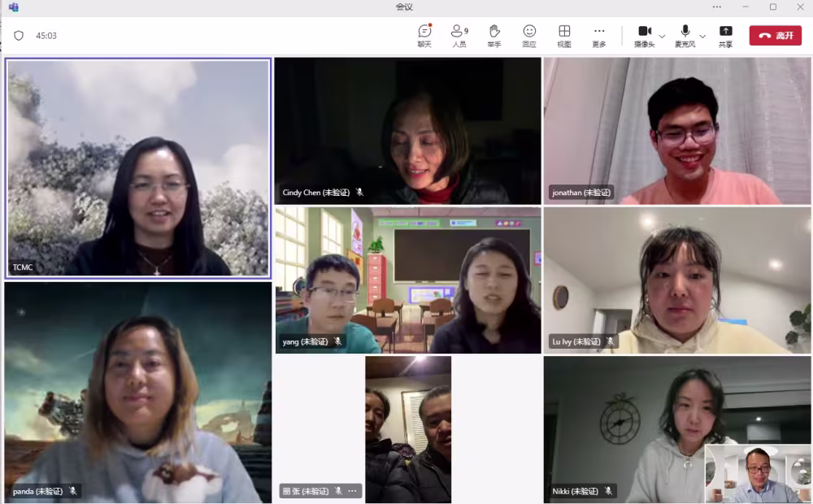Screen dimensions: 813x504
Task: Open the more (更多) actions menu
Action: pyautogui.click(x=599, y=35)
